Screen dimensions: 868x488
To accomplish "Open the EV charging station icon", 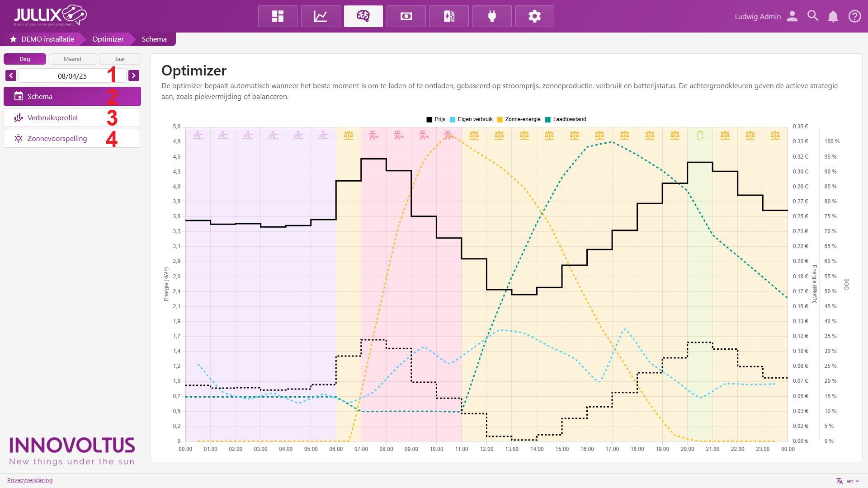I will point(449,16).
